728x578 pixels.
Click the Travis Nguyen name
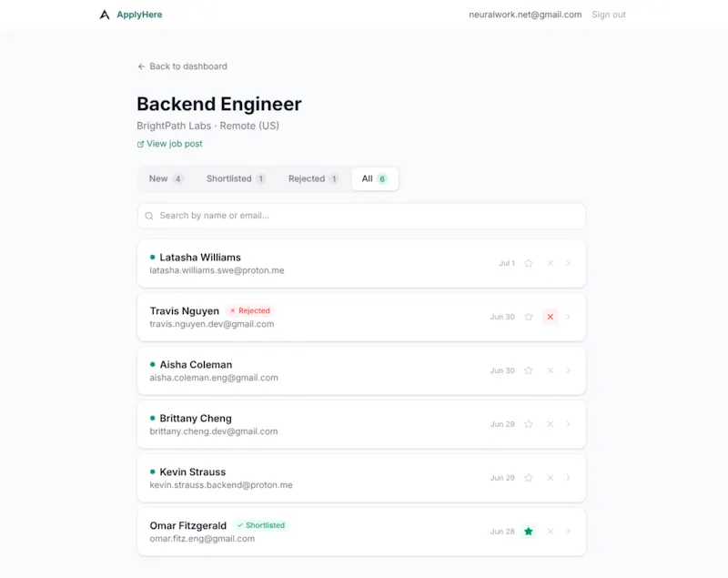pyautogui.click(x=185, y=311)
